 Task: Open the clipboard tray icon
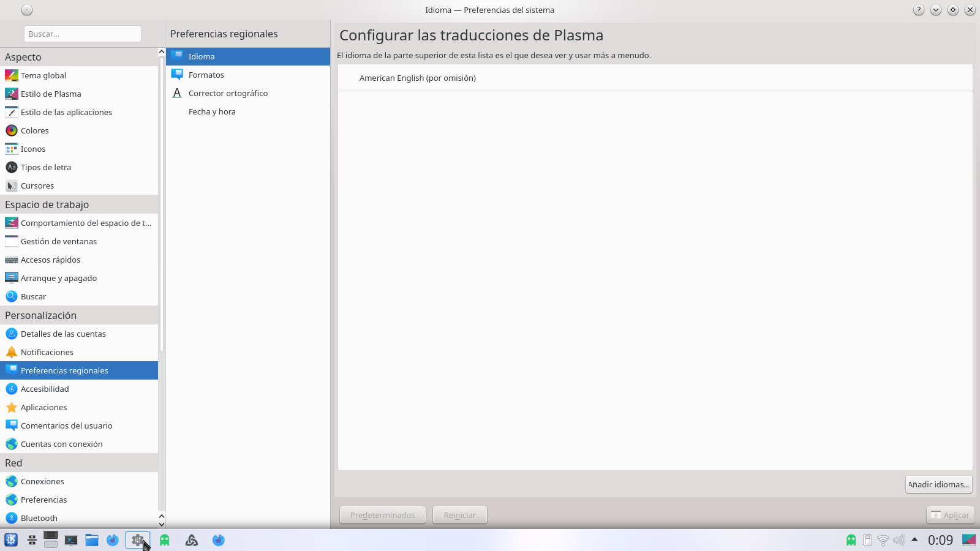[867, 540]
